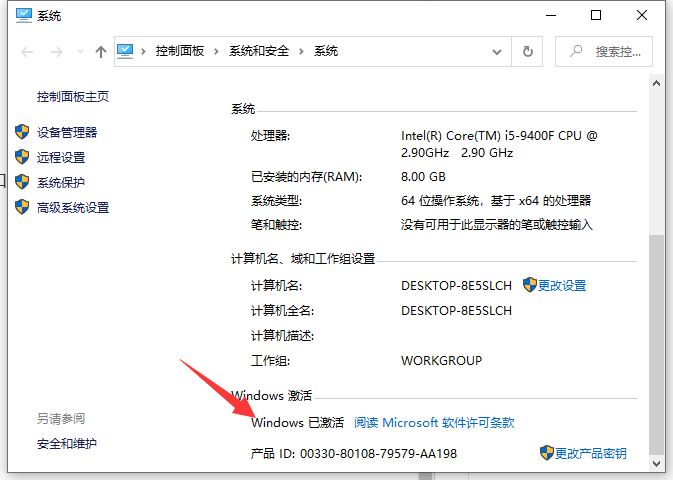Image resolution: width=673 pixels, height=480 pixels.
Task: Refresh the 系统 page
Action: click(x=527, y=51)
